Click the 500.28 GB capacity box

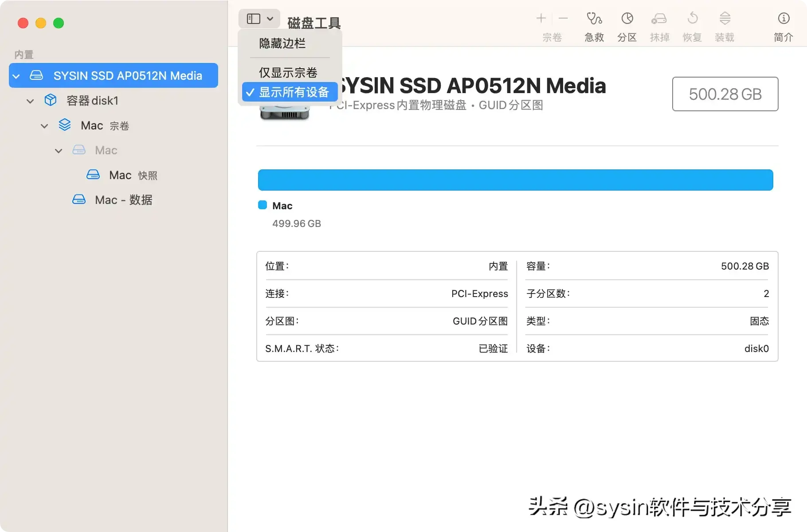[x=725, y=94]
